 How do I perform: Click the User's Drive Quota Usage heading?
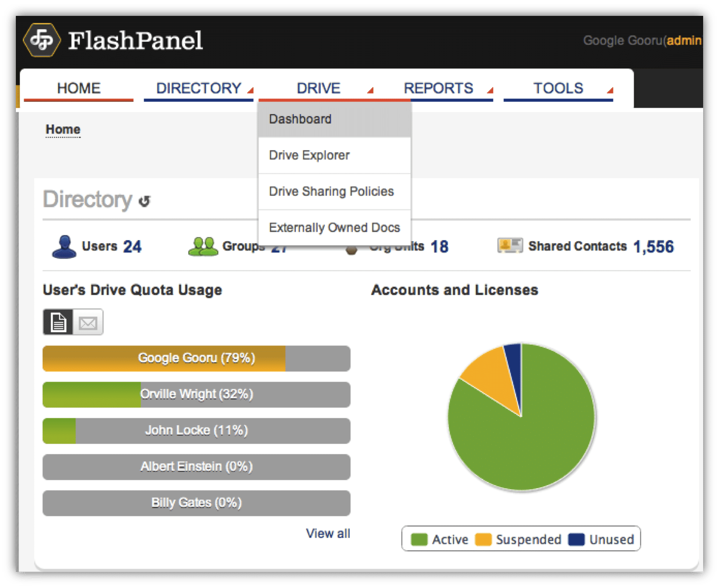point(132,290)
